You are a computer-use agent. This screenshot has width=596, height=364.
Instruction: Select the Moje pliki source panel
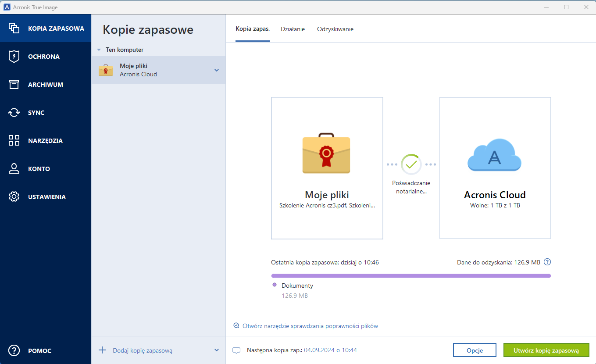pos(327,168)
